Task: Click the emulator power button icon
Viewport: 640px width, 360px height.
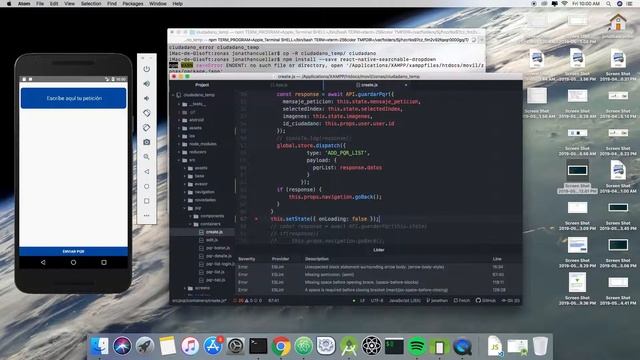Action: coord(147,69)
